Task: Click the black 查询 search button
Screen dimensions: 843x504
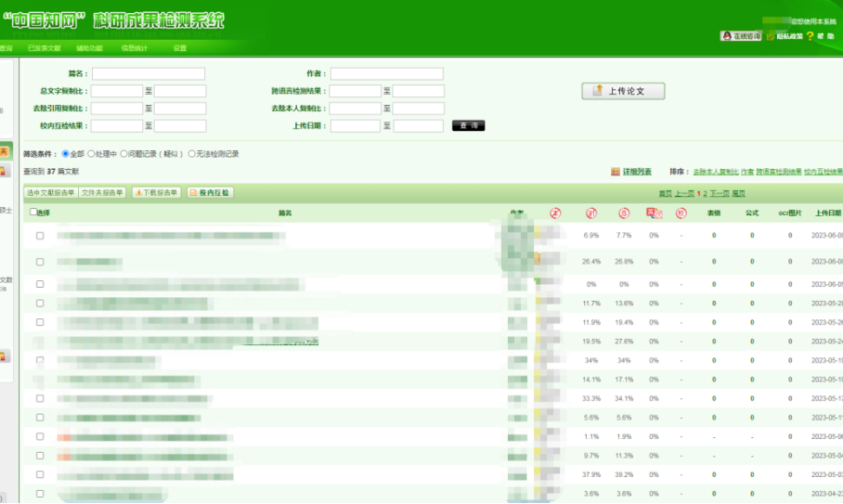Action: pyautogui.click(x=468, y=125)
